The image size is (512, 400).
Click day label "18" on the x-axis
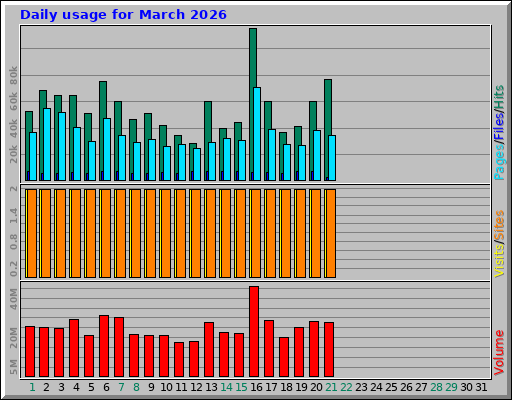286,387
